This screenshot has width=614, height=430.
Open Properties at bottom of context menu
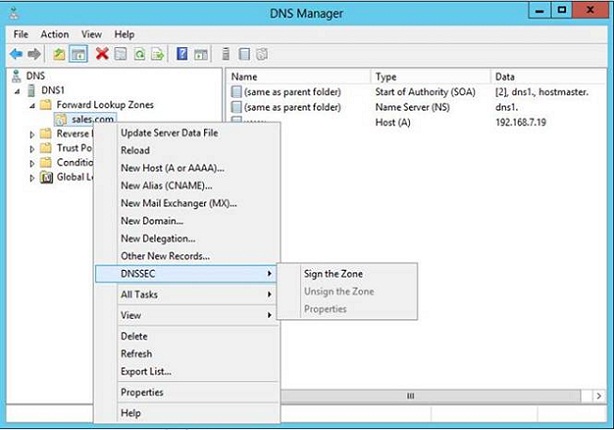click(186, 392)
